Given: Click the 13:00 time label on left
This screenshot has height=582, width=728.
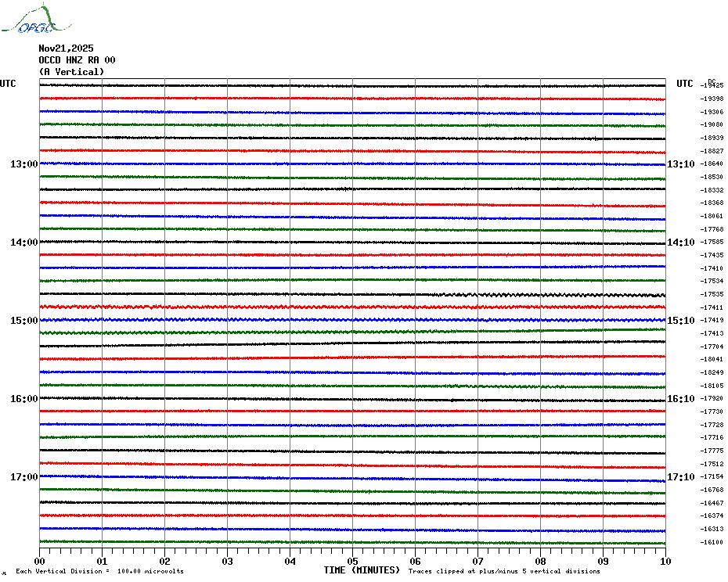Looking at the screenshot, I should 23,163.
